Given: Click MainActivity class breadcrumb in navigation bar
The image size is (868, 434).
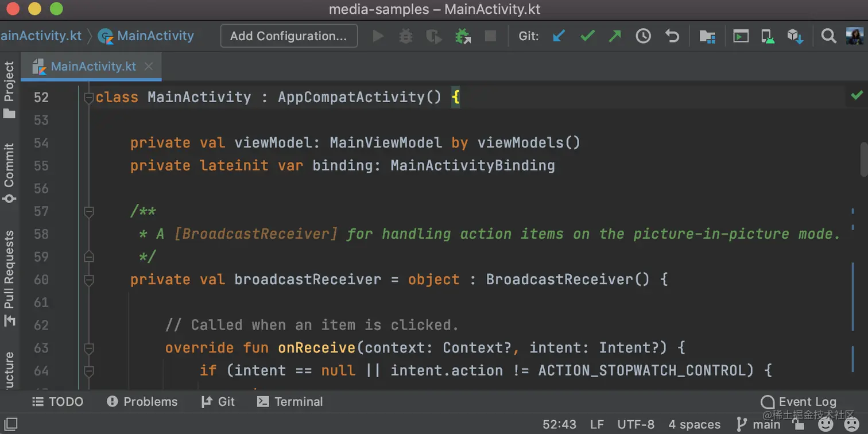Looking at the screenshot, I should point(146,36).
